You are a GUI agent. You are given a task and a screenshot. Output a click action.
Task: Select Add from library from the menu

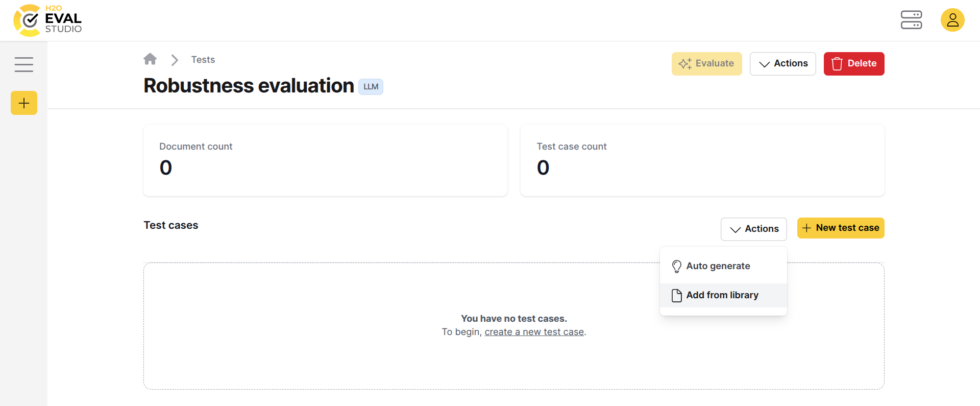(x=723, y=295)
